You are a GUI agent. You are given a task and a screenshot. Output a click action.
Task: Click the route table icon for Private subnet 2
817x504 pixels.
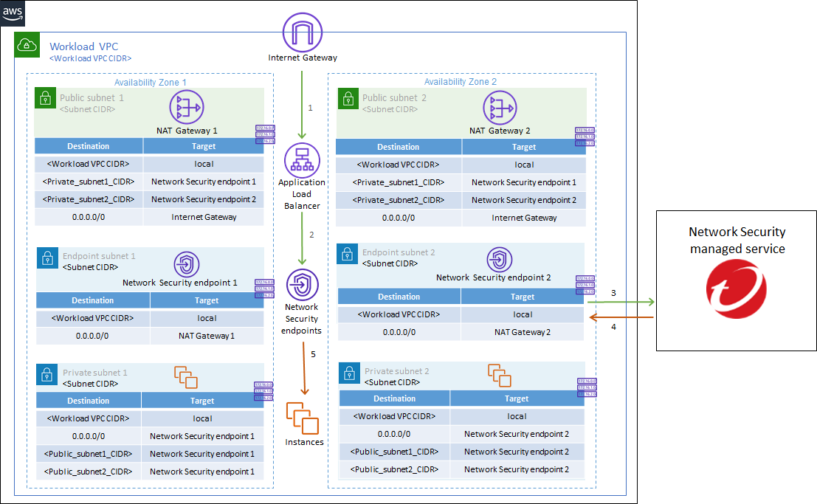click(587, 387)
